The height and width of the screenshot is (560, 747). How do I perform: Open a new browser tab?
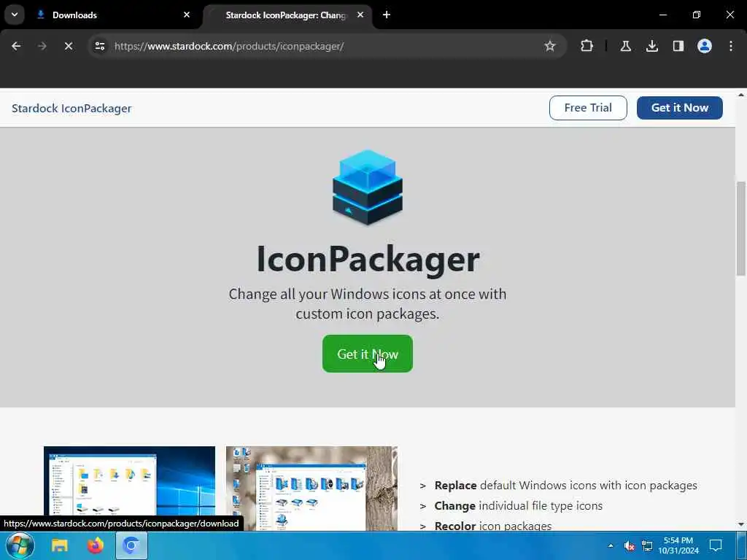click(387, 15)
